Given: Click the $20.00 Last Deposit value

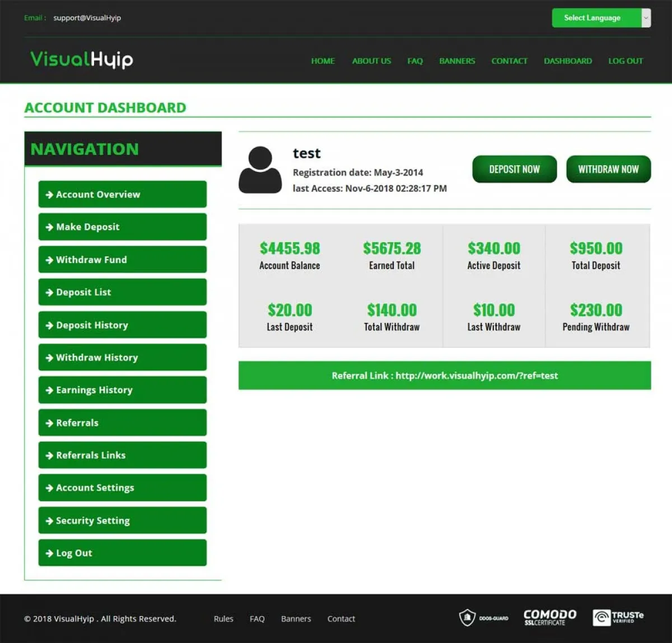Looking at the screenshot, I should (290, 309).
